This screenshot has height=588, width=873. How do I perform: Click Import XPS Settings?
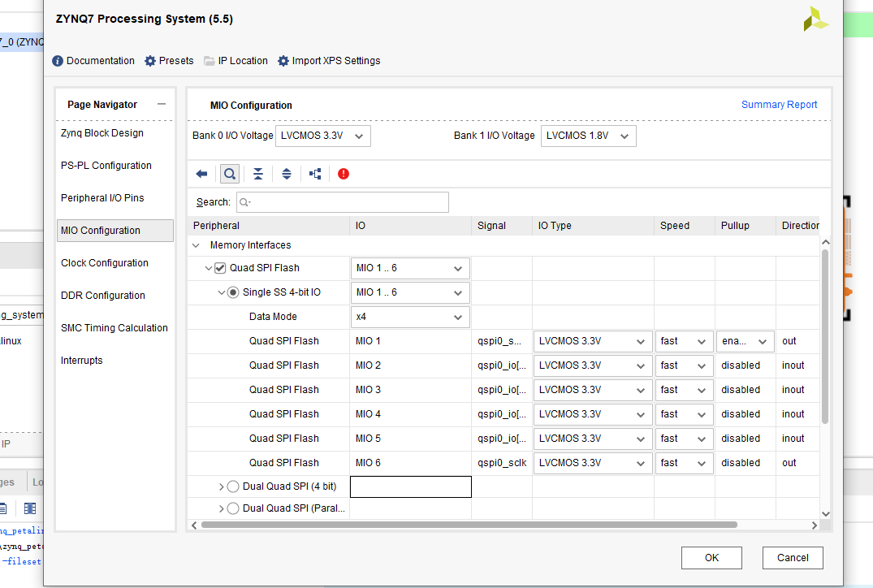pyautogui.click(x=329, y=61)
